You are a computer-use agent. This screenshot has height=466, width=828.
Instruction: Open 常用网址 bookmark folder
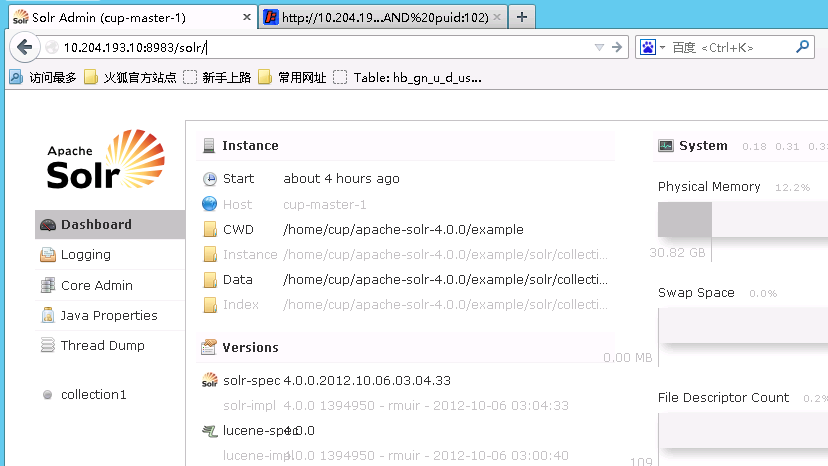tap(292, 78)
